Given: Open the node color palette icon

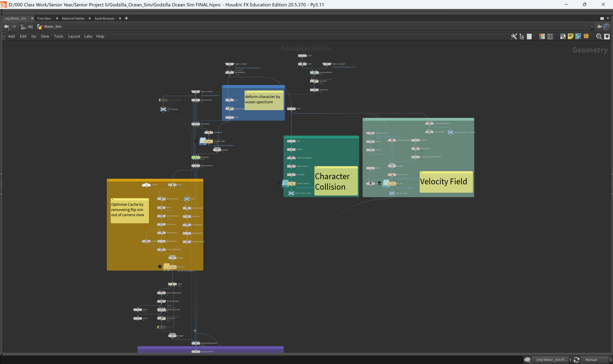Looking at the screenshot, I should point(542,37).
